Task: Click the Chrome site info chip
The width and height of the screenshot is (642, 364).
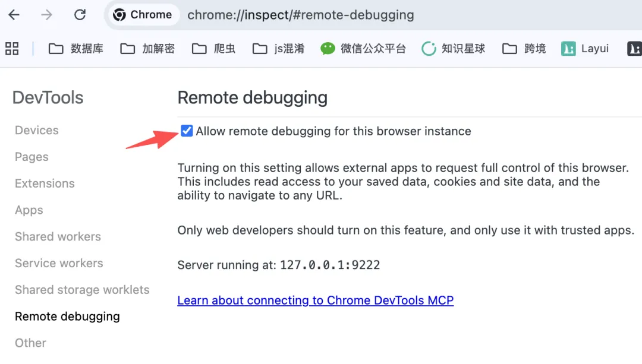Action: pyautogui.click(x=143, y=15)
